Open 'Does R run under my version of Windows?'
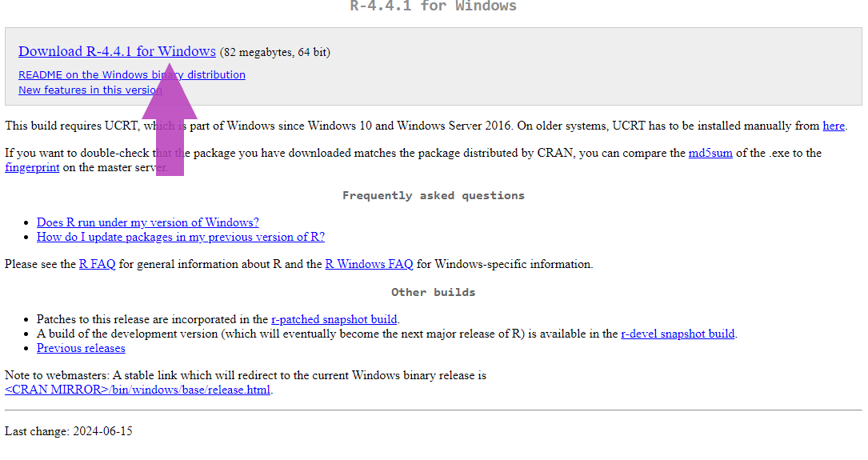 point(148,222)
